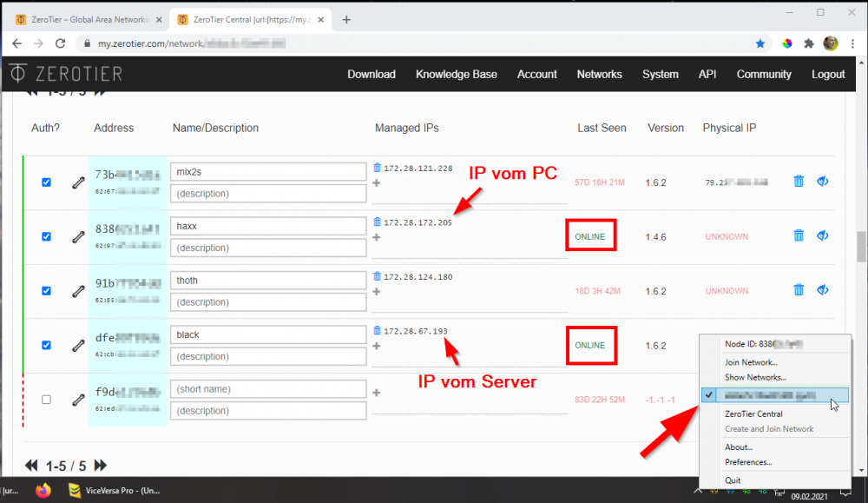Delete managed IP 172.28.67.193
868x503 pixels.
377,330
